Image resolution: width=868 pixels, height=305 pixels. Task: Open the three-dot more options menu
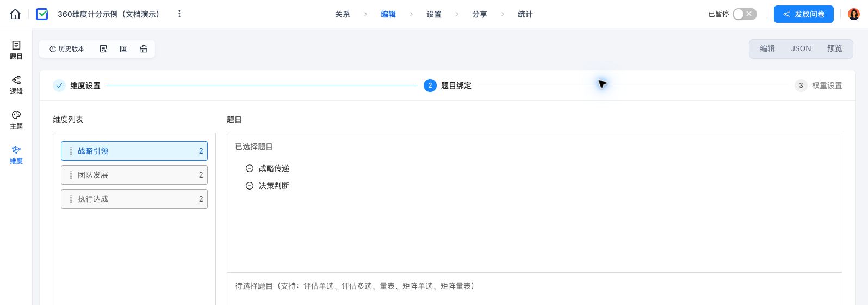tap(179, 14)
